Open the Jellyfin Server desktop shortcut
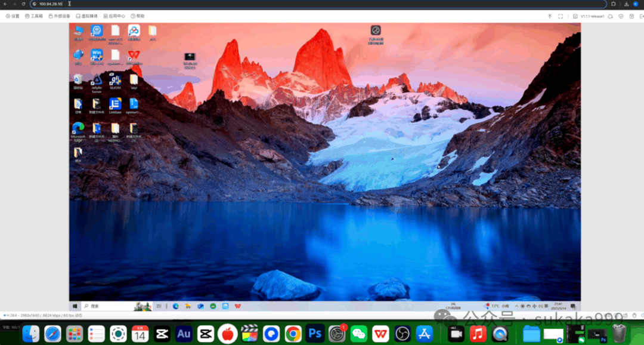 click(97, 84)
